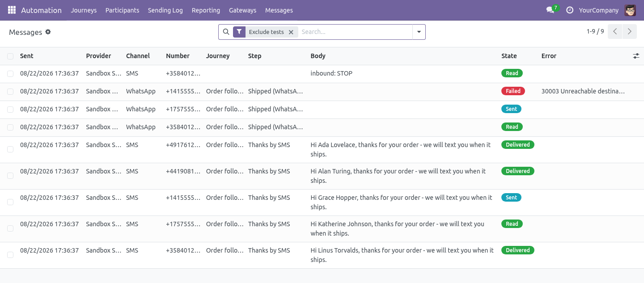Open the Journeys menu
The image size is (644, 283).
[x=84, y=10]
